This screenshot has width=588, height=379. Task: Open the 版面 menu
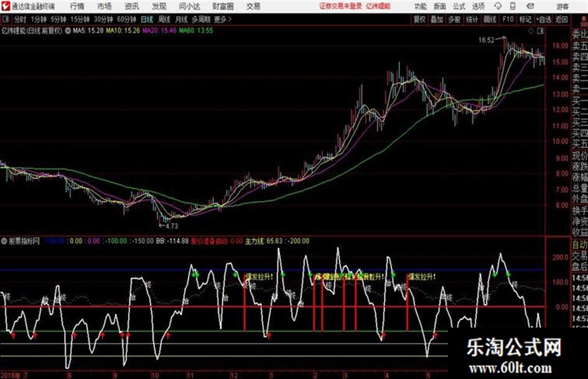click(x=440, y=6)
